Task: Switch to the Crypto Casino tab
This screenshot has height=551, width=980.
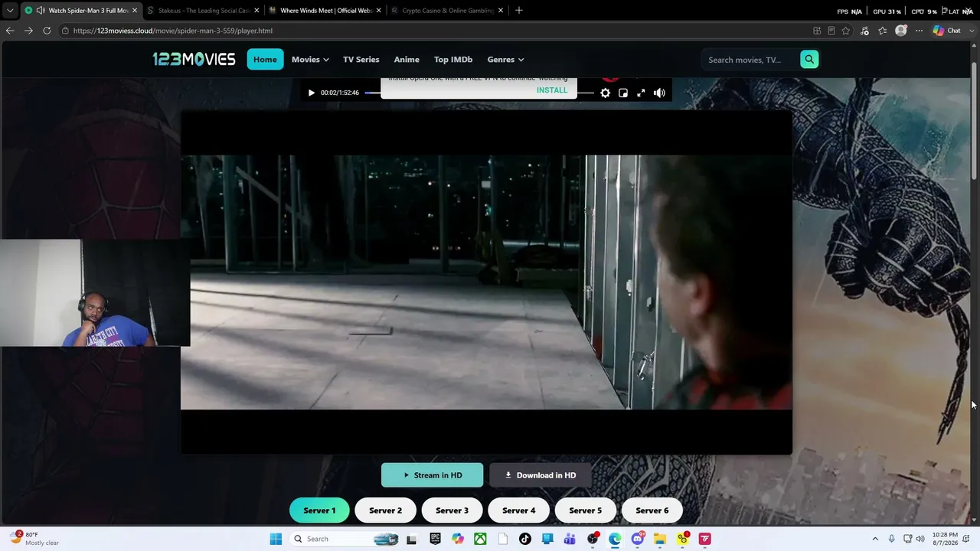Action: (447, 11)
